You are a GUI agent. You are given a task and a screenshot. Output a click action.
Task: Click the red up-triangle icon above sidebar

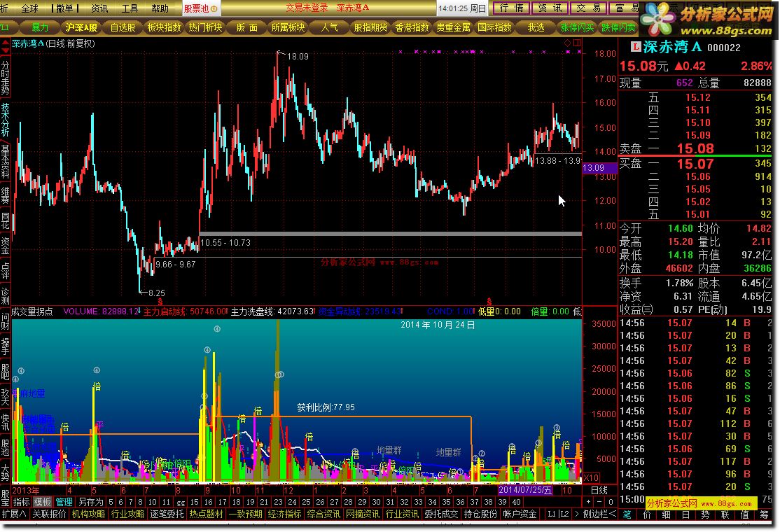click(6, 42)
